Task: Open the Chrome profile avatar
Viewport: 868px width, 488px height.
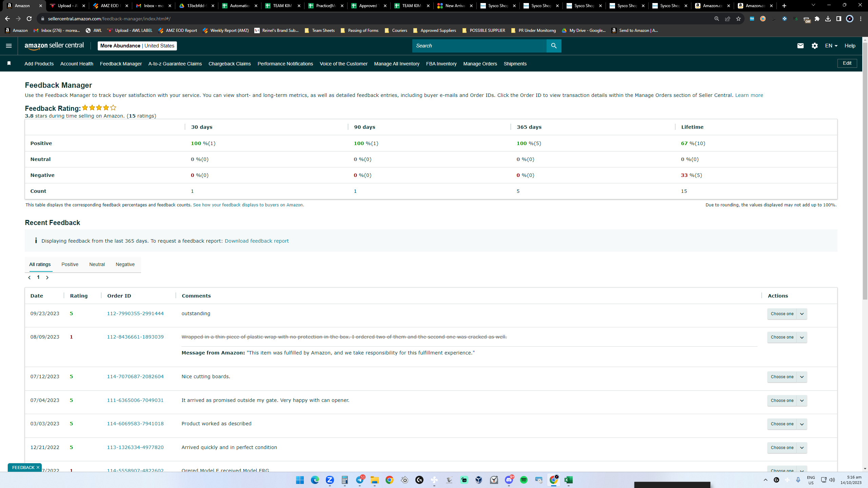Action: (x=850, y=19)
